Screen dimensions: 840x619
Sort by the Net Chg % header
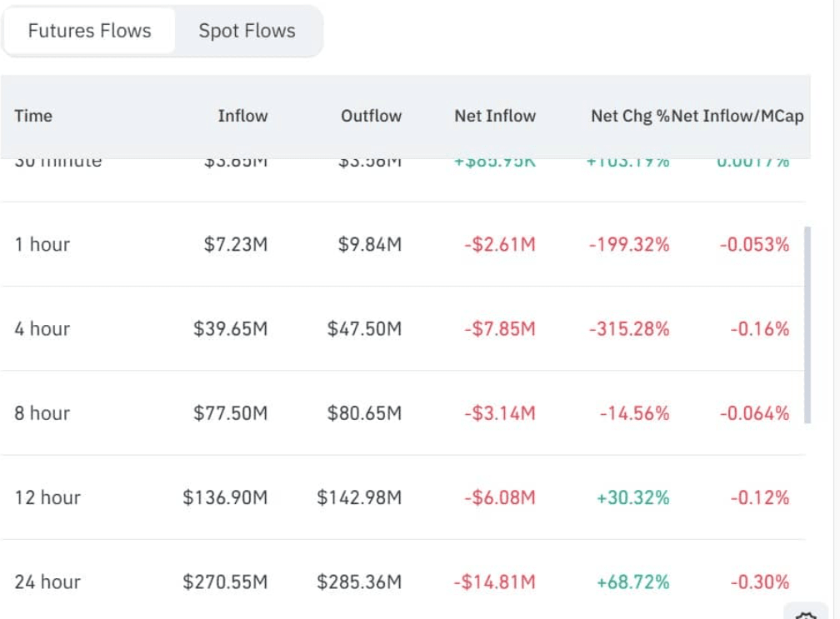[x=630, y=116]
